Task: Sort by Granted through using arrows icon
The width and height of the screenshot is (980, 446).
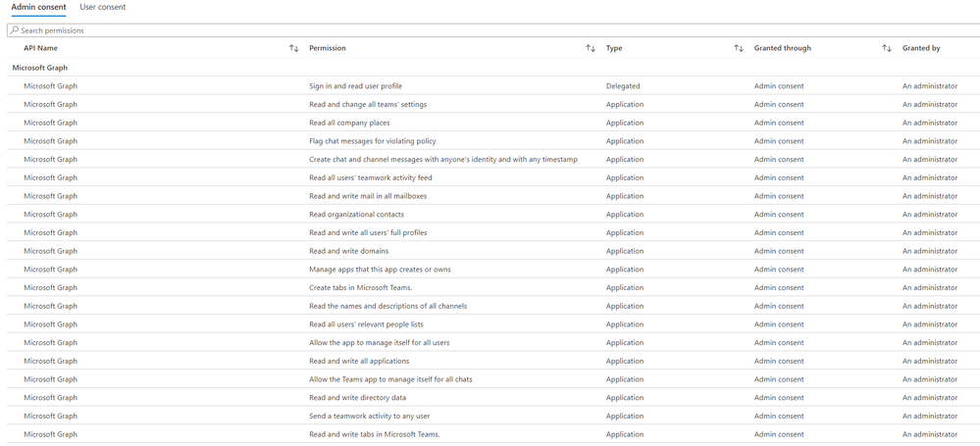Action: [887, 48]
